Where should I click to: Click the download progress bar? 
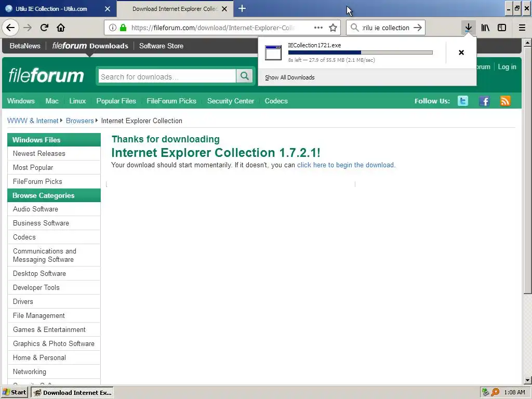pos(361,52)
